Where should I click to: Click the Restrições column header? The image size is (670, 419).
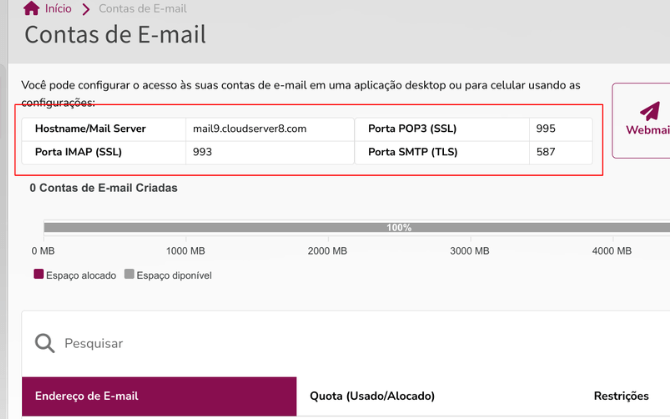click(x=621, y=396)
